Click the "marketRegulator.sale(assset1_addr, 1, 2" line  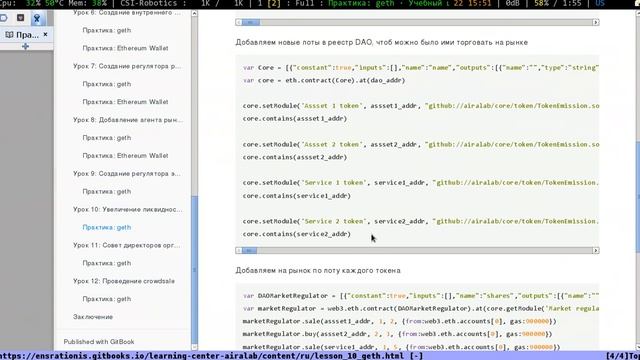tap(399, 321)
